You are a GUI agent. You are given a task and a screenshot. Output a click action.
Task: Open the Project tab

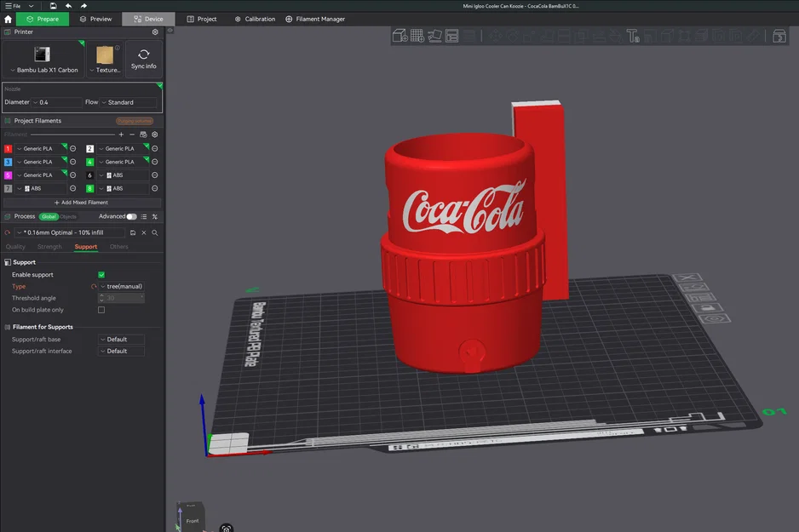pos(202,20)
